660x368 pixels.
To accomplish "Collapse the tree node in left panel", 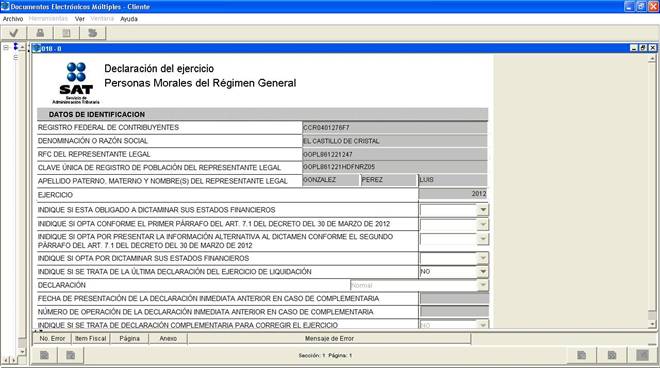I will pyautogui.click(x=6, y=48).
